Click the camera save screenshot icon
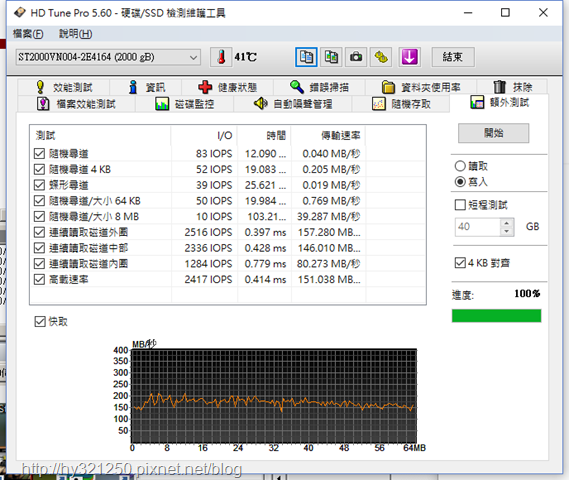This screenshot has width=569, height=480. (356, 57)
